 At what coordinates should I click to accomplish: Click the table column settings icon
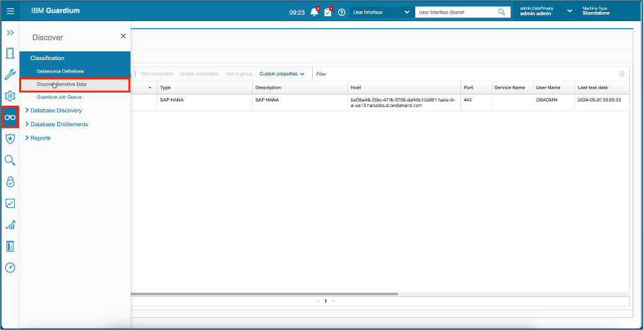621,74
